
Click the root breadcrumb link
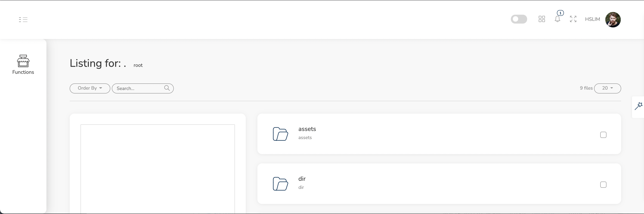(138, 65)
